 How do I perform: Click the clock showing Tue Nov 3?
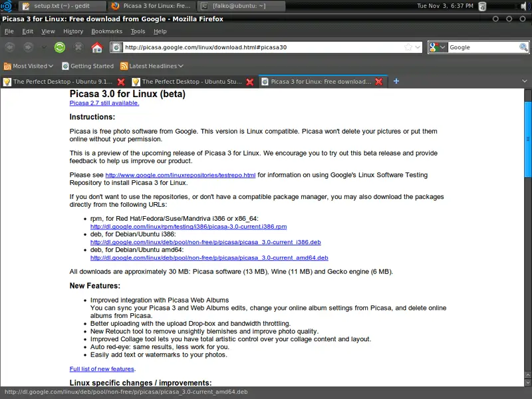tap(445, 6)
